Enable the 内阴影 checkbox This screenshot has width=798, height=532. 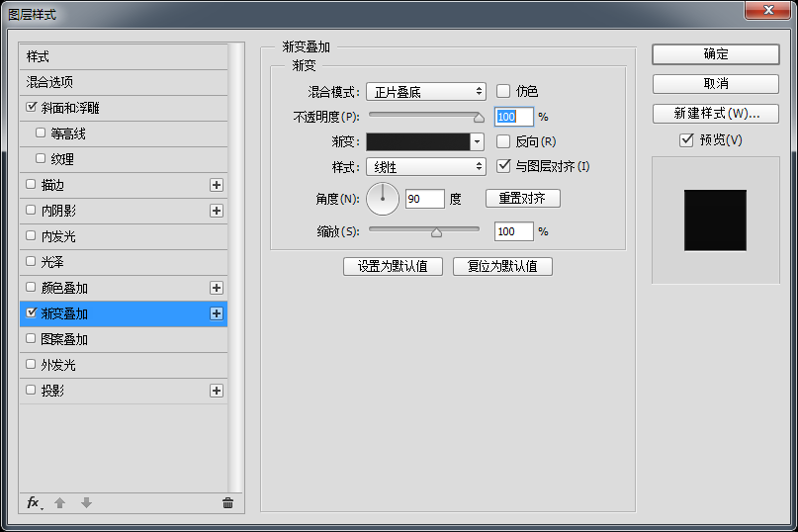[31, 210]
